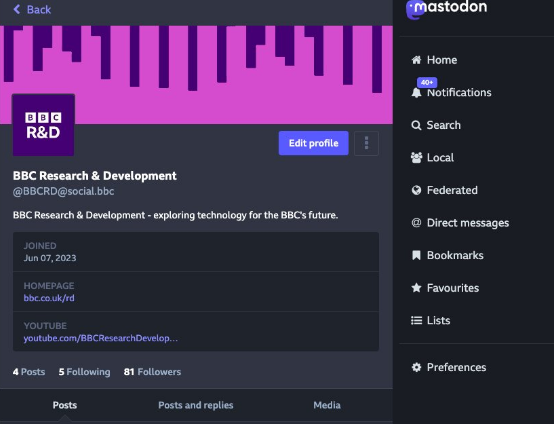Open bbc.co.uk/rd homepage link
Viewport: 554px width, 424px height.
(49, 298)
